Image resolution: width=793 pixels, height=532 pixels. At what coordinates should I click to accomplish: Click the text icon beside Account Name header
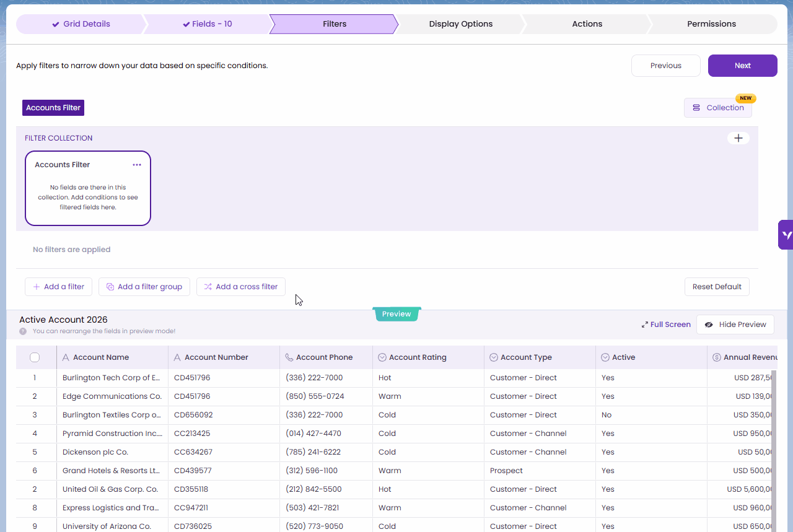66,357
